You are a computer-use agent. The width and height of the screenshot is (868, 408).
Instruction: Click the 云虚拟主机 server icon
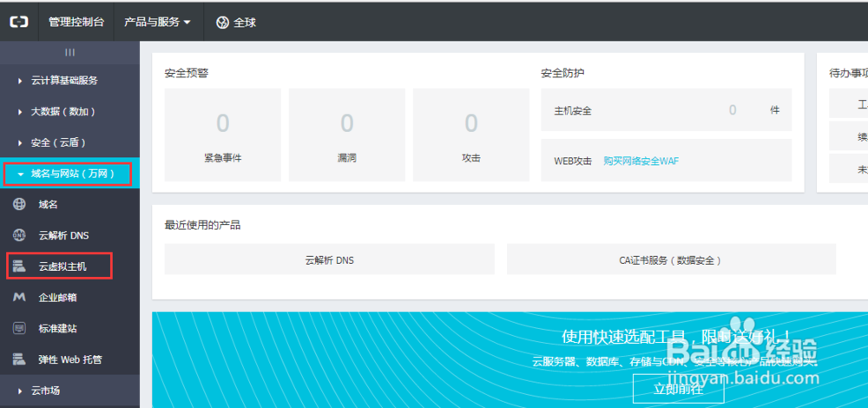click(x=19, y=267)
